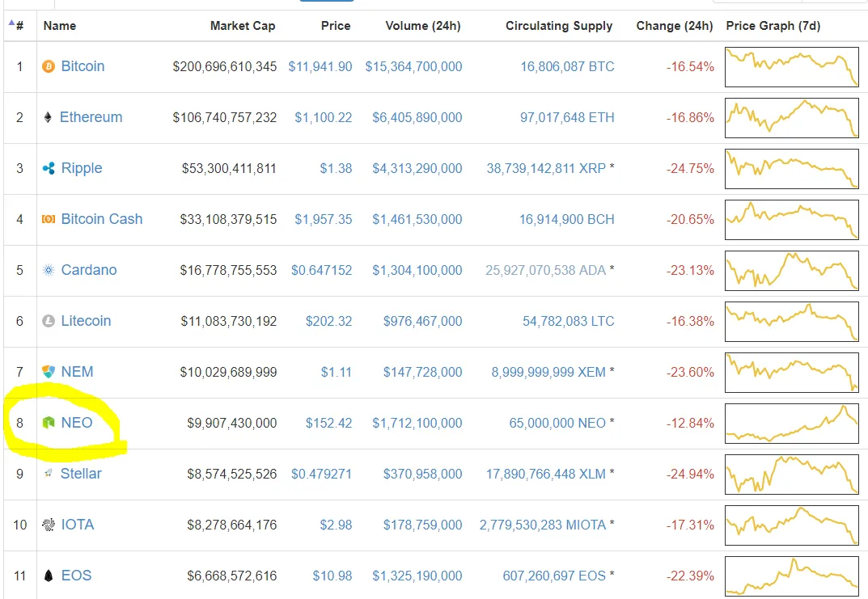Open Cardano's 7d price graph
This screenshot has height=599, width=868.
pyautogui.click(x=792, y=271)
